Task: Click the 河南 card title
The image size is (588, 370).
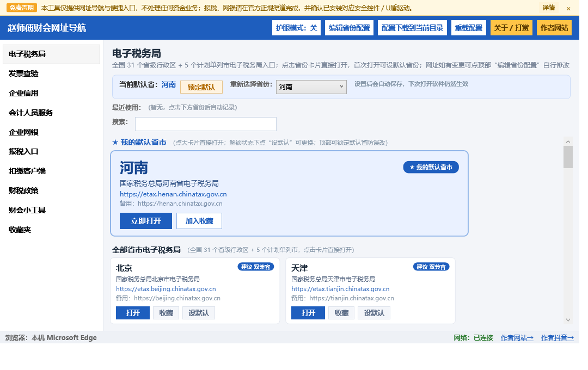Action: 134,168
